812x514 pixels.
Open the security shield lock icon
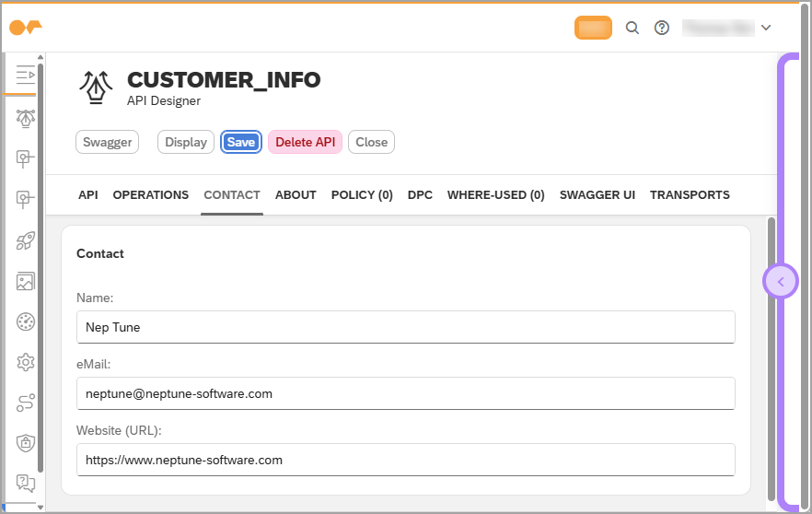26,443
